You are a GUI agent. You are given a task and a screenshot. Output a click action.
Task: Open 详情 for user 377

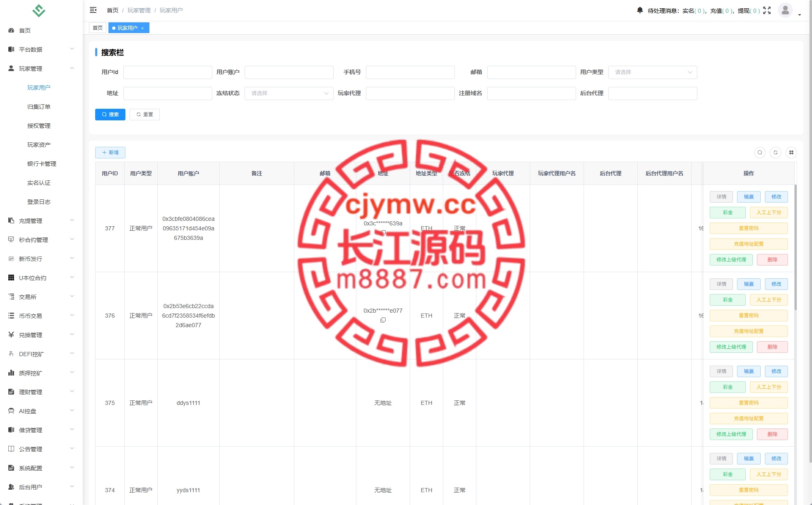(x=721, y=197)
